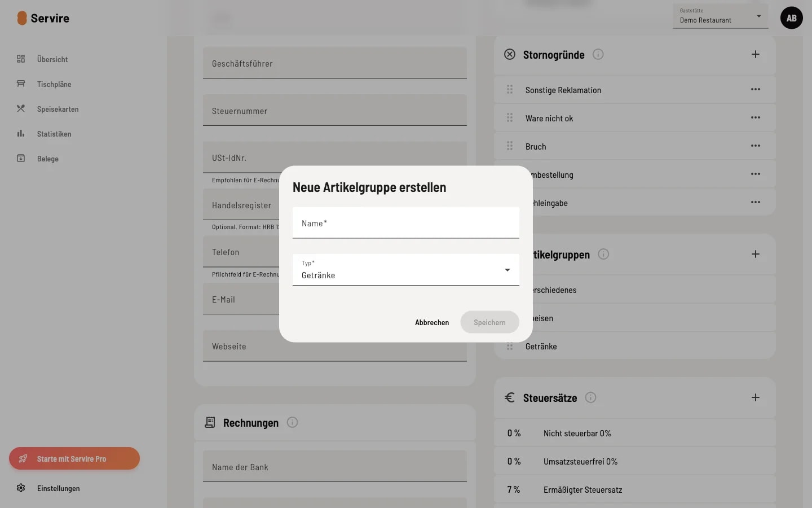The height and width of the screenshot is (508, 812).
Task: Open Speisekarten in sidebar
Action: tap(58, 109)
